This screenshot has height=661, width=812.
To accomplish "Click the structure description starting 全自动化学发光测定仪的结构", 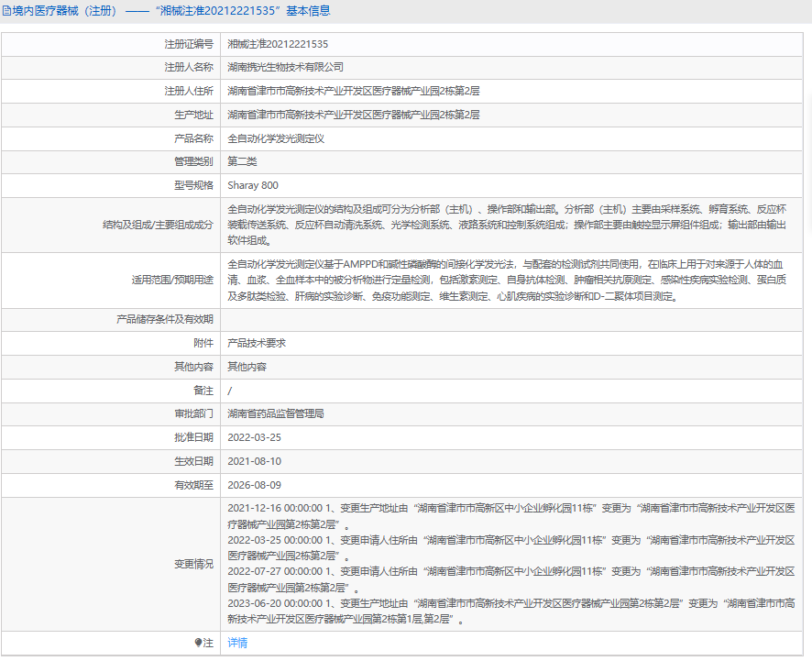I will coord(507,225).
